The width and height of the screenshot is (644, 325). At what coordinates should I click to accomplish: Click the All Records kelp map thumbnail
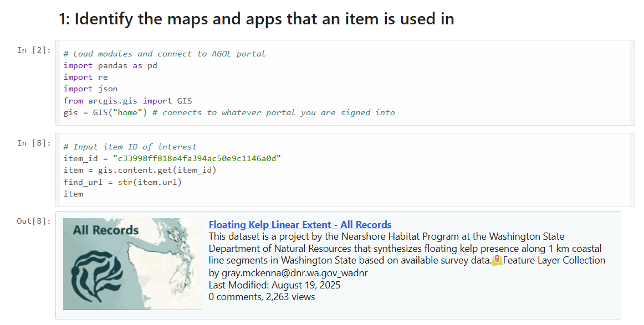pyautogui.click(x=132, y=264)
